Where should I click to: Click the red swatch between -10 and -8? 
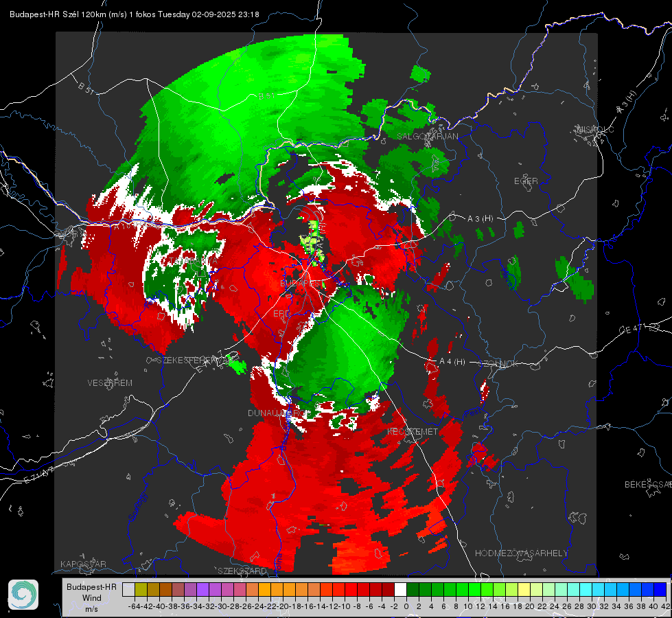click(x=351, y=590)
